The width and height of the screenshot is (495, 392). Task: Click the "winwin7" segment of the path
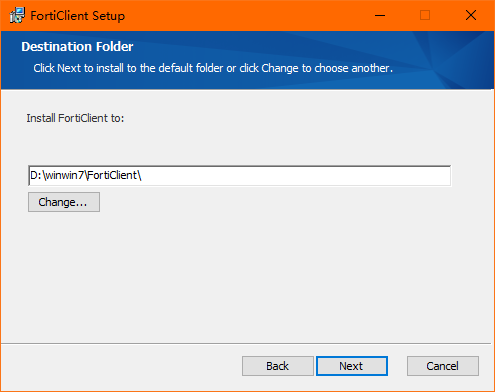point(64,175)
